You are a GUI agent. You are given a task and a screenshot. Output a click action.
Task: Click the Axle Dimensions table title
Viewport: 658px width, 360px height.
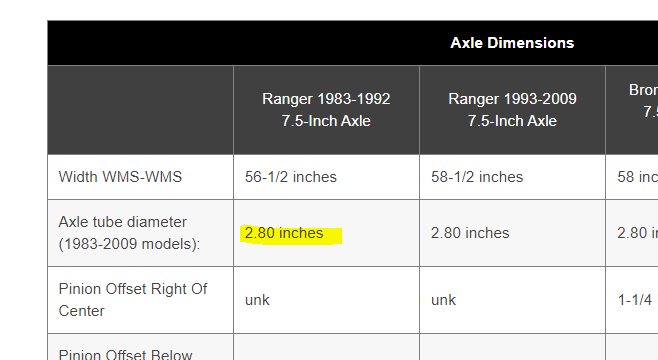(x=512, y=43)
